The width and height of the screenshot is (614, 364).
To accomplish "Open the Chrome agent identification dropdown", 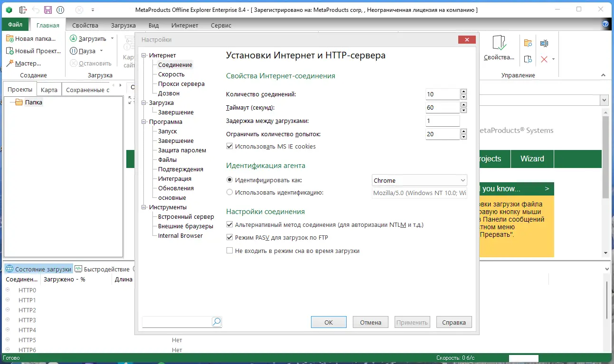I will click(x=419, y=180).
